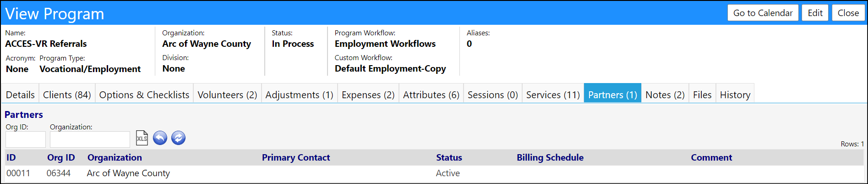The width and height of the screenshot is (868, 184).
Task: Open the Volunteers (2) tab
Action: pos(227,95)
